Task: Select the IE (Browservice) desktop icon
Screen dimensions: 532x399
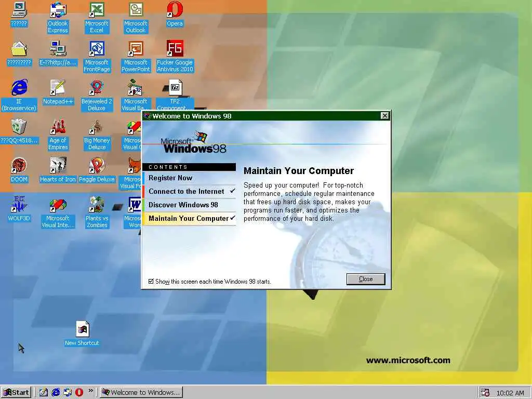Action: point(19,96)
